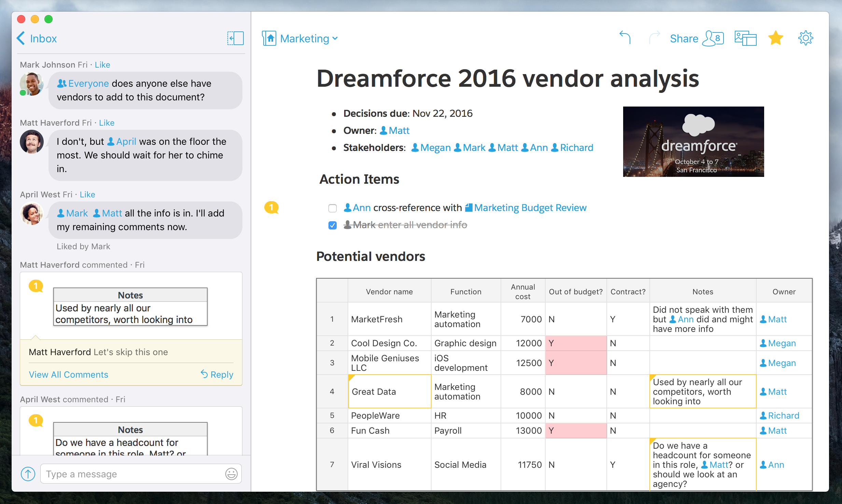The width and height of the screenshot is (842, 504).
Task: Toggle the favorite star icon
Action: point(775,38)
